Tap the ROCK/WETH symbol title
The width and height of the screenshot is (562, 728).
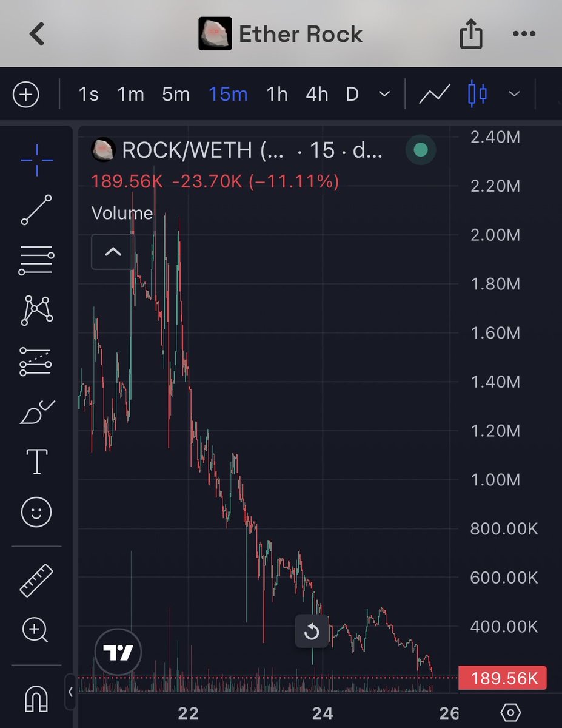[x=202, y=150]
